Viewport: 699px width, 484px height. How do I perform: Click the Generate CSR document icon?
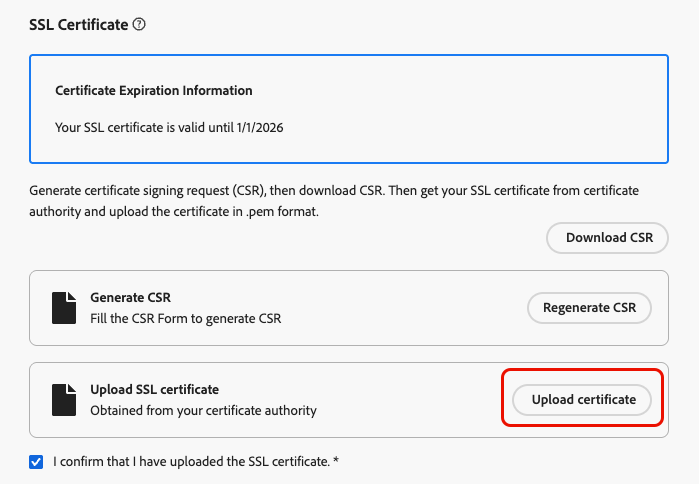[64, 308]
